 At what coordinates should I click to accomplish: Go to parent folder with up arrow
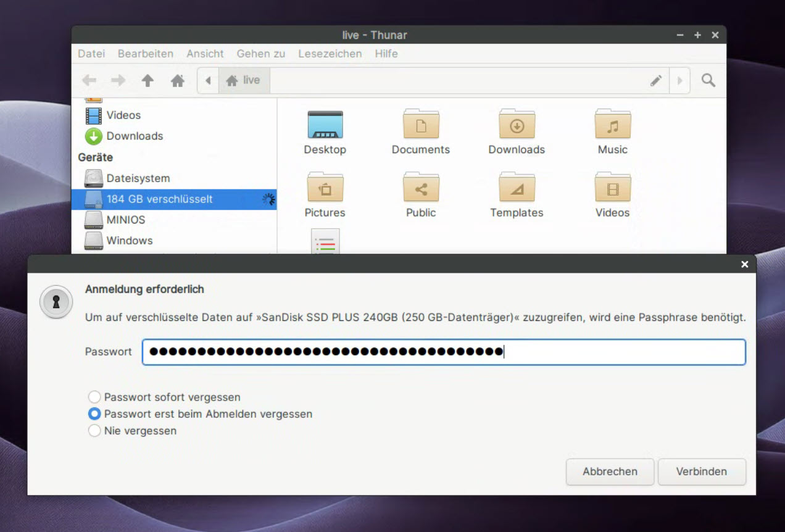(x=147, y=80)
